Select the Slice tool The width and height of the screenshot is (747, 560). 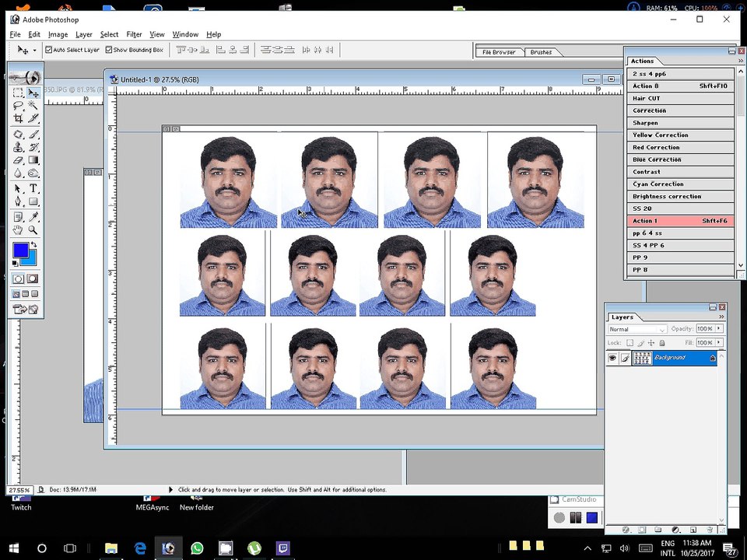coord(33,117)
